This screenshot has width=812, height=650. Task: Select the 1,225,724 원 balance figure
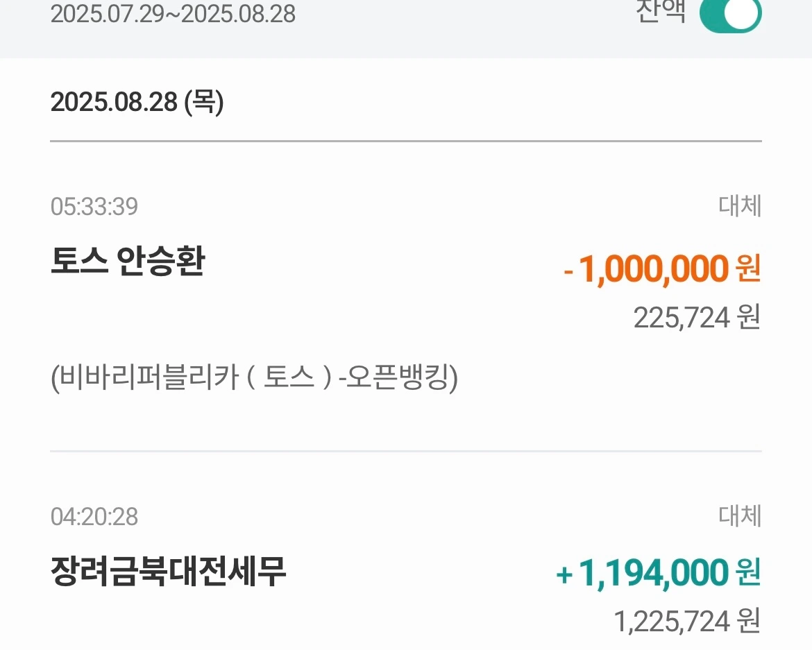click(x=687, y=621)
